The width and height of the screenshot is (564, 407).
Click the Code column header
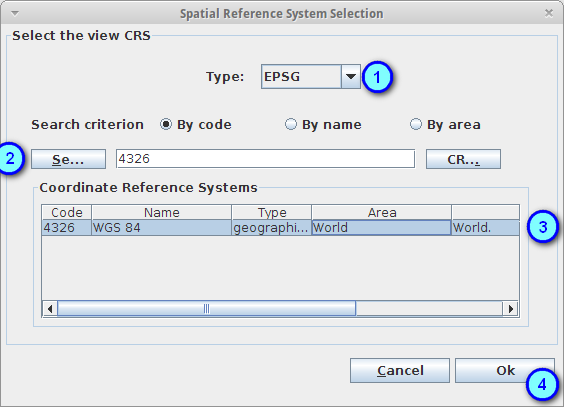67,212
